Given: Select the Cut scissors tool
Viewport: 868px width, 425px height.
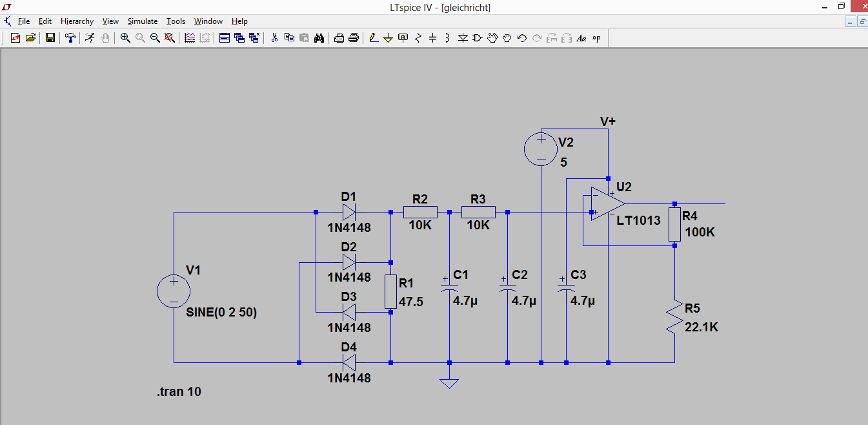Looking at the screenshot, I should 274,38.
